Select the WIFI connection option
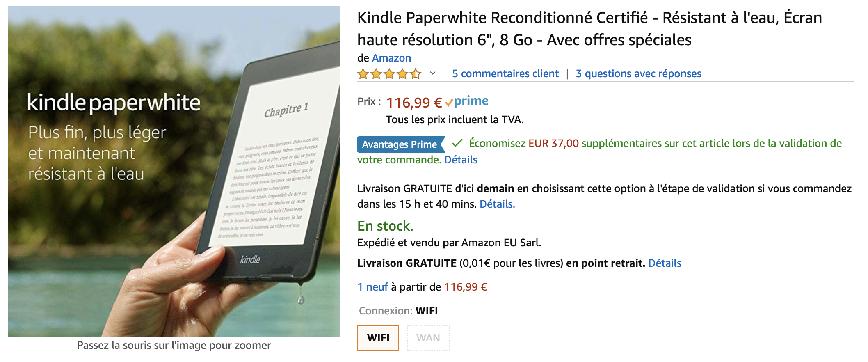This screenshot has height=362, width=868. pyautogui.click(x=378, y=338)
